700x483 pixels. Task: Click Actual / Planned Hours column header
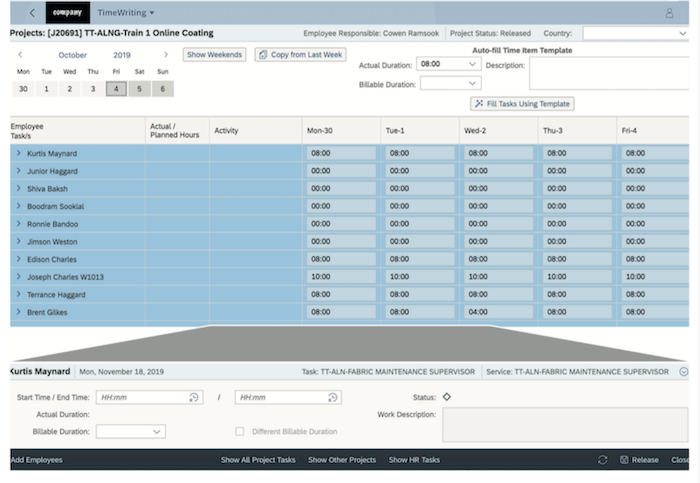pos(175,131)
